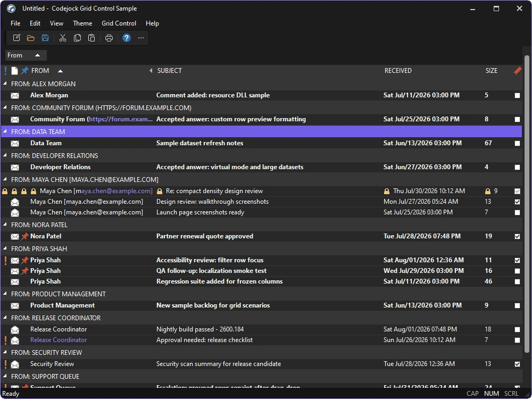Viewport: 532px width, 399px height.
Task: Tick the checkbox on Data Team row
Action: tap(517, 144)
